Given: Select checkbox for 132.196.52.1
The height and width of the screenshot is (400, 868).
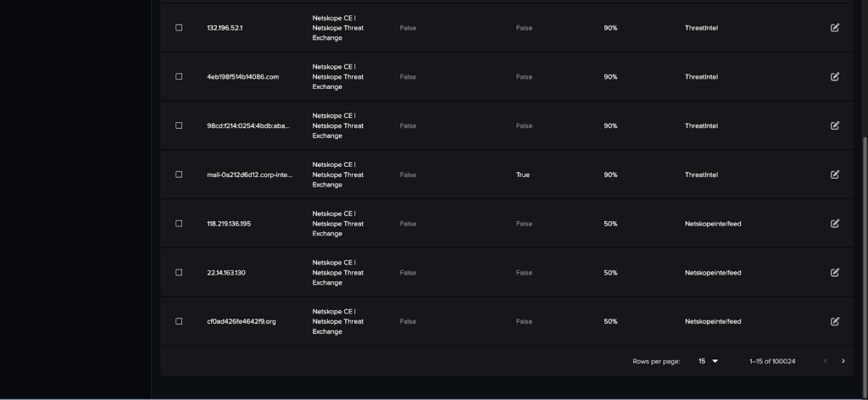Looking at the screenshot, I should click(179, 28).
